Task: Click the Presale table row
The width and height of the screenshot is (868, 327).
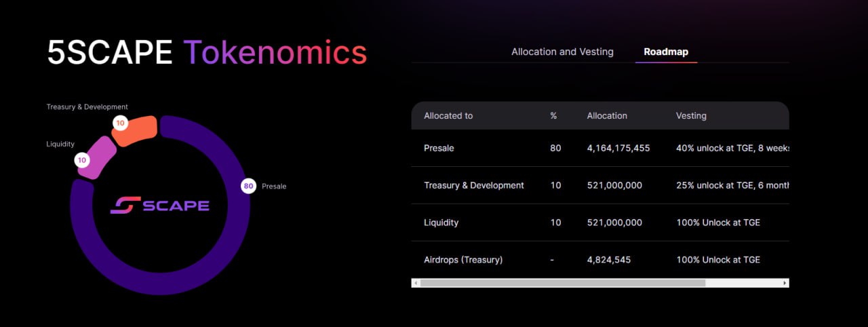Action: click(x=600, y=148)
